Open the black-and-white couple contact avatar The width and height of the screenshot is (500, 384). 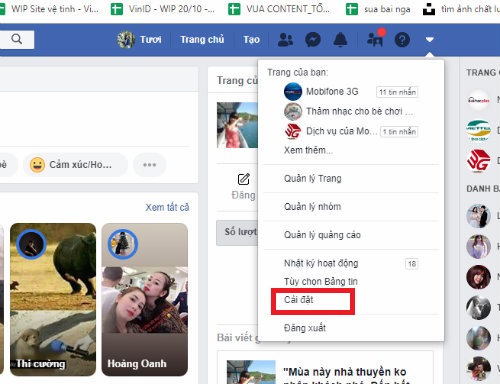[478, 307]
